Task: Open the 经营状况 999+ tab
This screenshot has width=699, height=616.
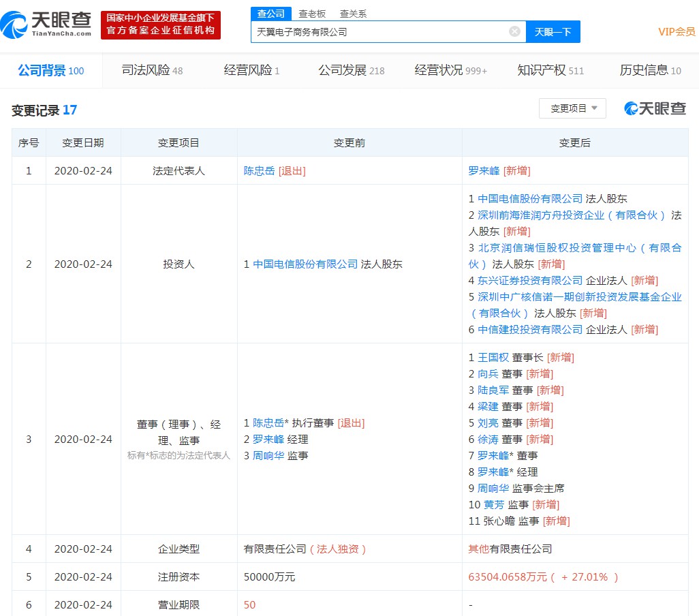Action: point(451,70)
